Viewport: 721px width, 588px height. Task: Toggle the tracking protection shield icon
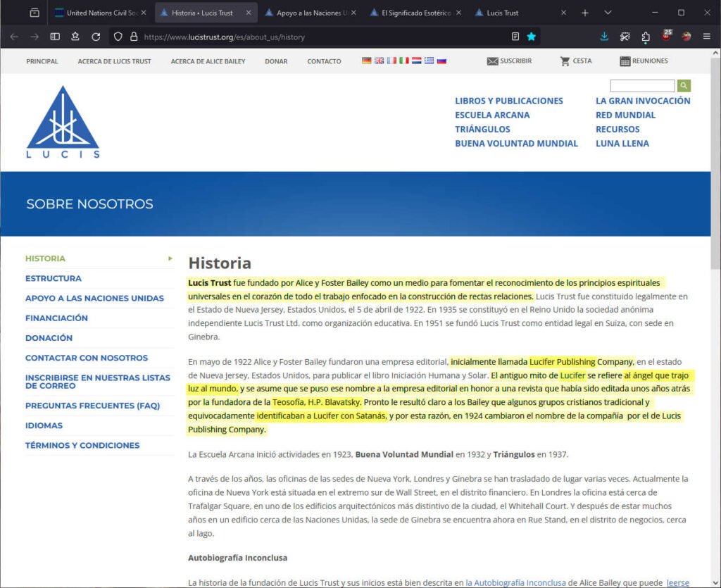(x=118, y=38)
